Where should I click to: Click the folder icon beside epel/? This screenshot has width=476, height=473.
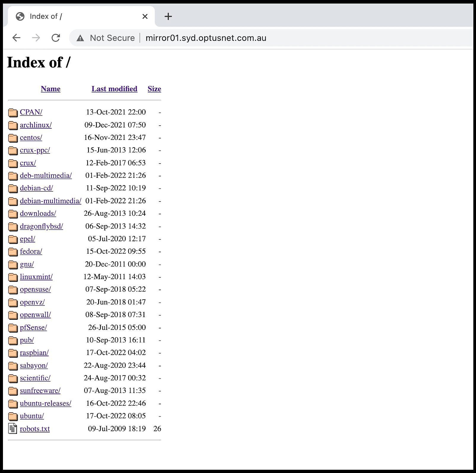tap(13, 239)
